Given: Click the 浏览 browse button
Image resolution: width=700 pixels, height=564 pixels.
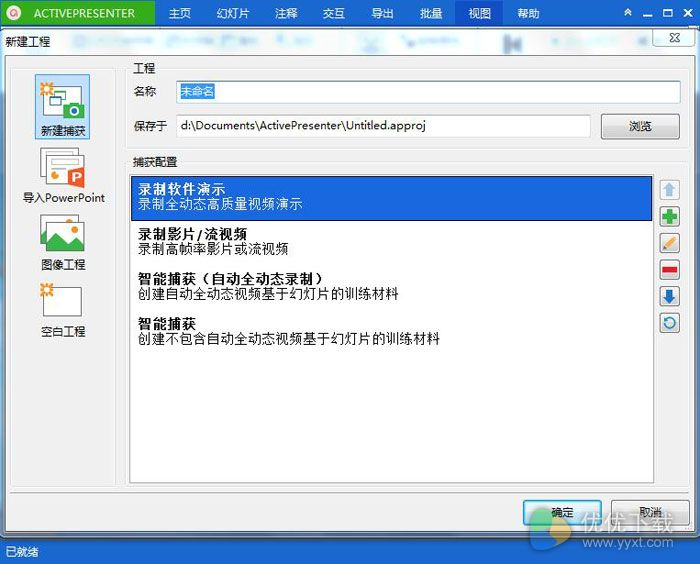Looking at the screenshot, I should (640, 126).
